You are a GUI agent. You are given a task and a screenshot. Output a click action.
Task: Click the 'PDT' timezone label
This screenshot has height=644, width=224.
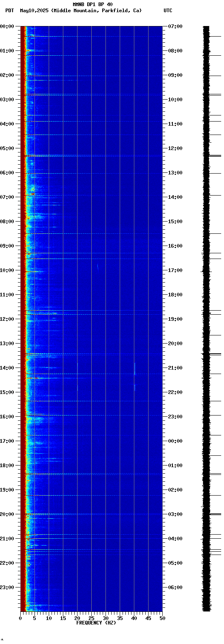9,11
